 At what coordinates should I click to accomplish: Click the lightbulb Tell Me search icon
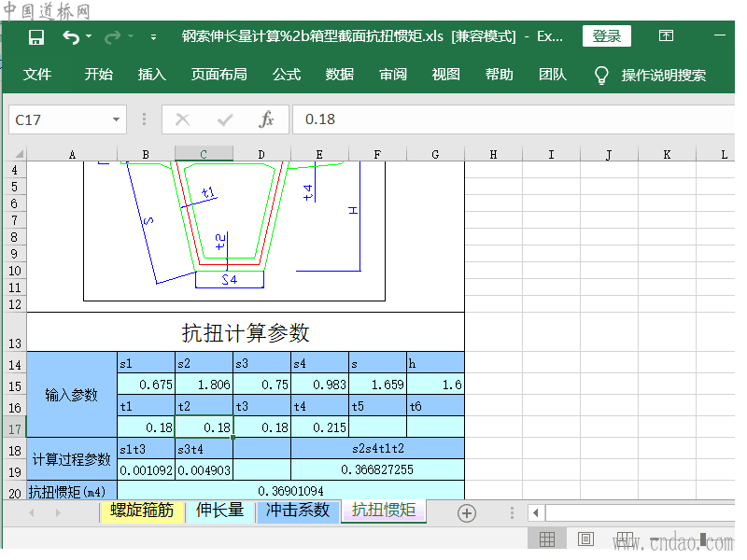(601, 75)
